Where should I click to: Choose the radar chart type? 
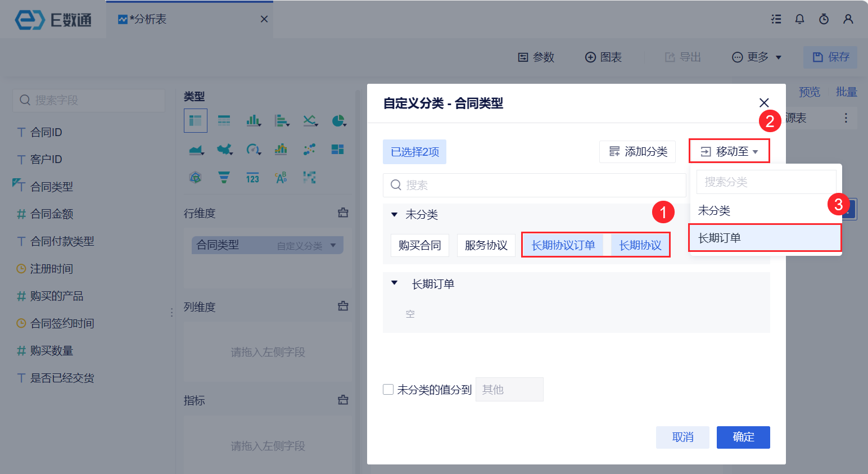click(196, 178)
